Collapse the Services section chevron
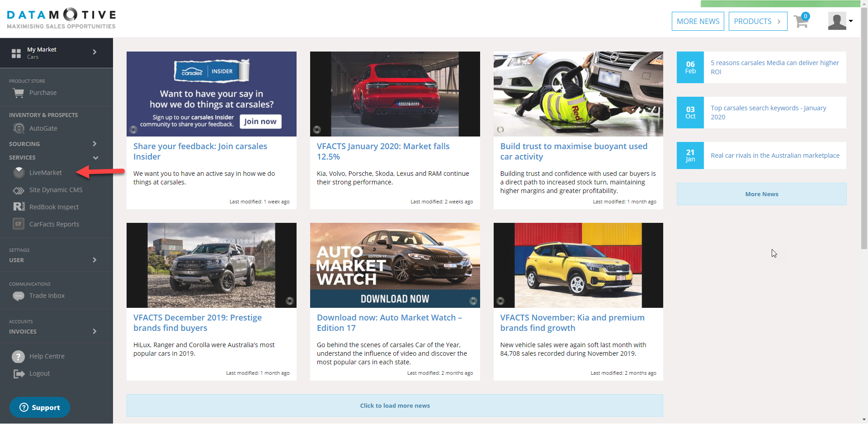Screen dimensions: 868x424 (x=95, y=158)
